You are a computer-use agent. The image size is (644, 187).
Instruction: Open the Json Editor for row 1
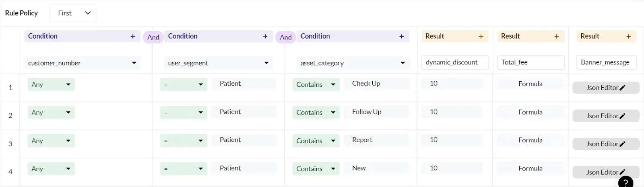tap(606, 88)
